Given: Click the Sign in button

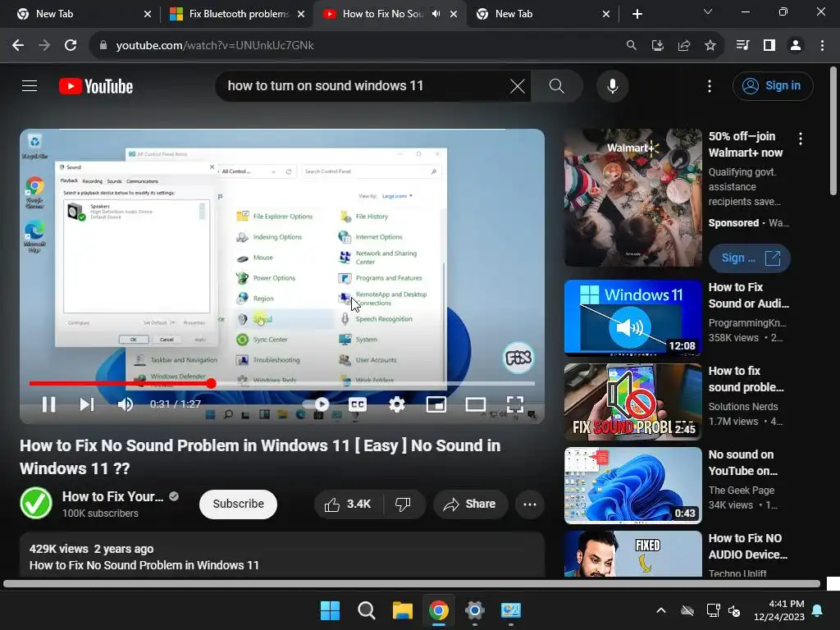Looking at the screenshot, I should click(773, 85).
